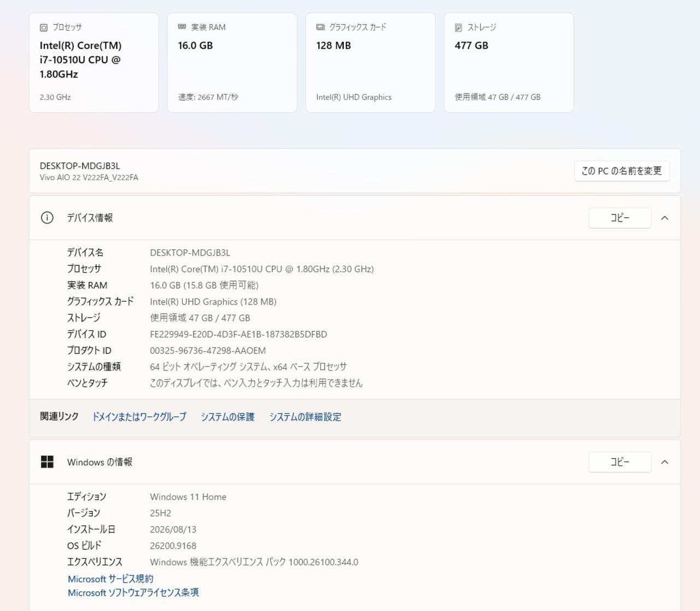Open システムの詳細設定 link

pyautogui.click(x=305, y=417)
